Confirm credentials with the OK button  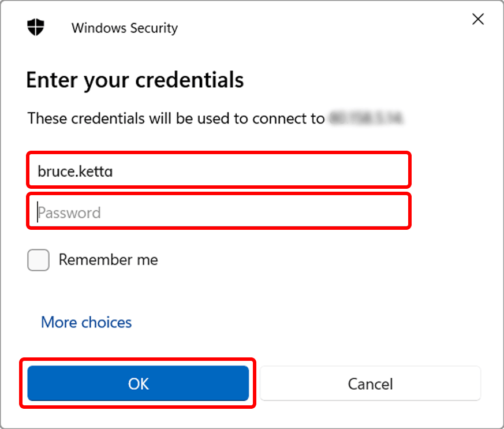pyautogui.click(x=138, y=384)
